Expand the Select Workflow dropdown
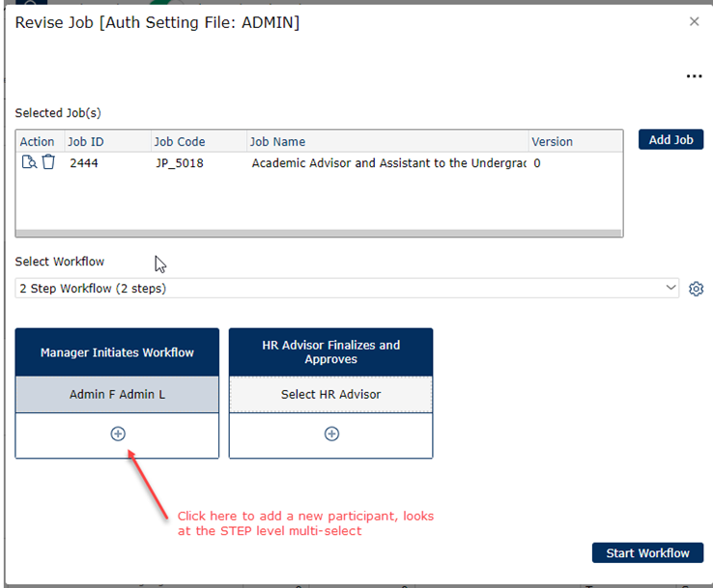Viewport: 713px width, 588px height. 348,289
